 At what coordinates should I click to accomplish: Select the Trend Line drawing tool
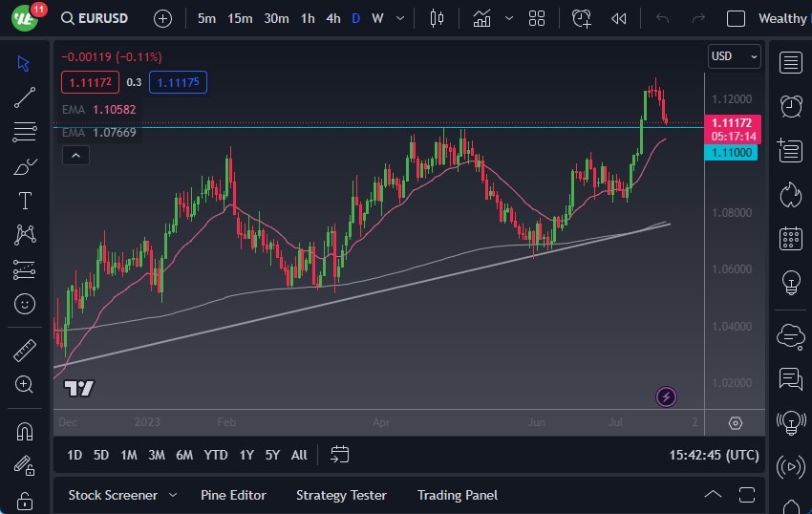click(25, 97)
